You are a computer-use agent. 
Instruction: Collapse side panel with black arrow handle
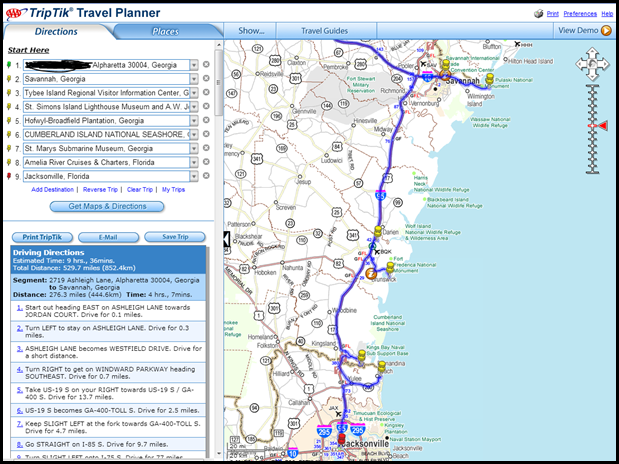(227, 239)
